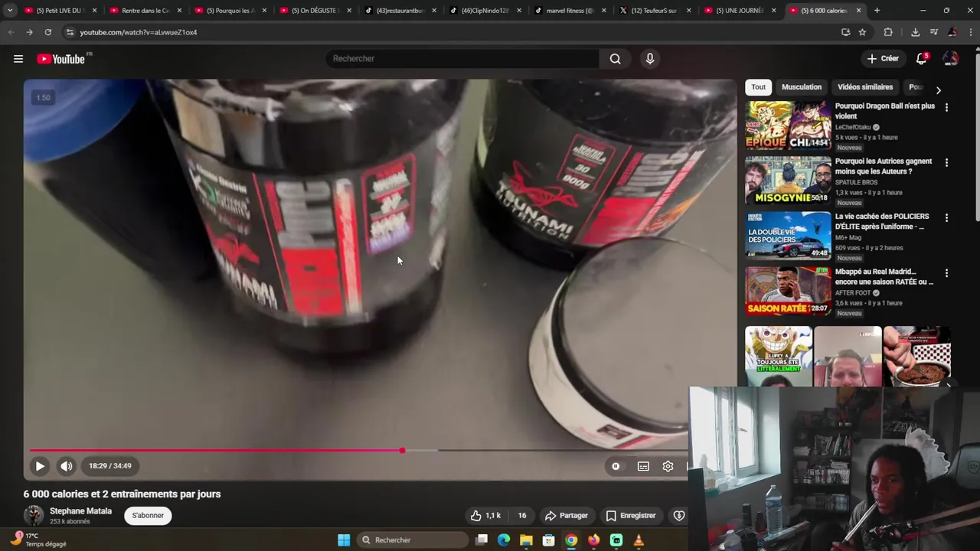980x551 pixels.
Task: Open the YouTube notifications bell
Action: 922,59
